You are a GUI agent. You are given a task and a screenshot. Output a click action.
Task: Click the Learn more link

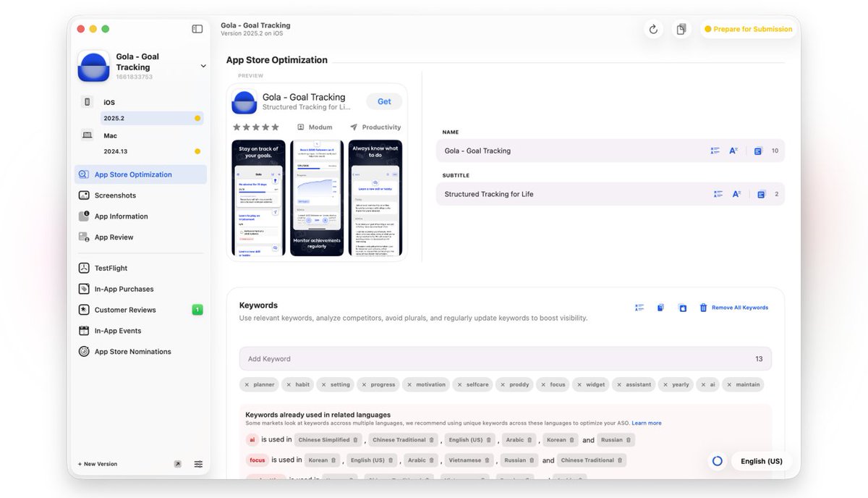point(647,423)
